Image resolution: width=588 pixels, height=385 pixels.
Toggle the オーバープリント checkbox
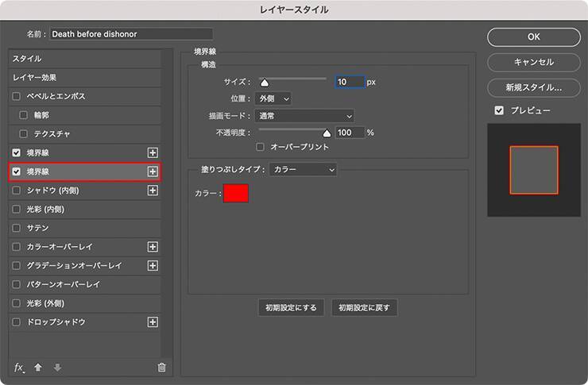tap(260, 147)
